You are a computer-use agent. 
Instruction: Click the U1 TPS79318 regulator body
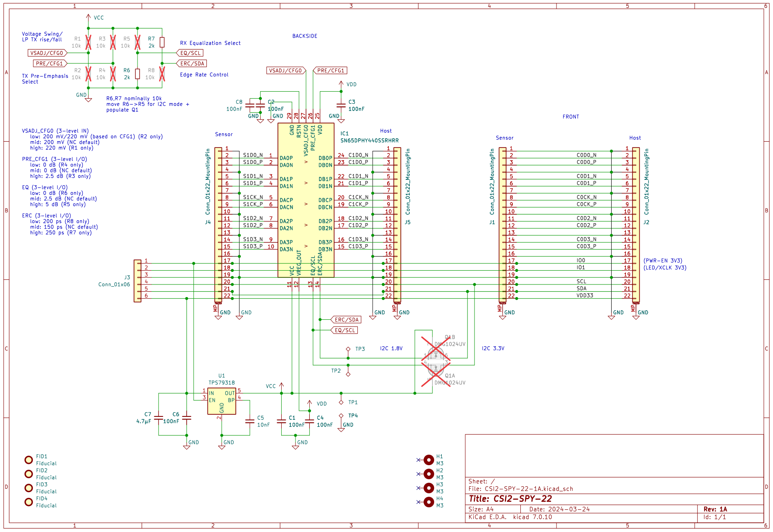click(x=222, y=401)
